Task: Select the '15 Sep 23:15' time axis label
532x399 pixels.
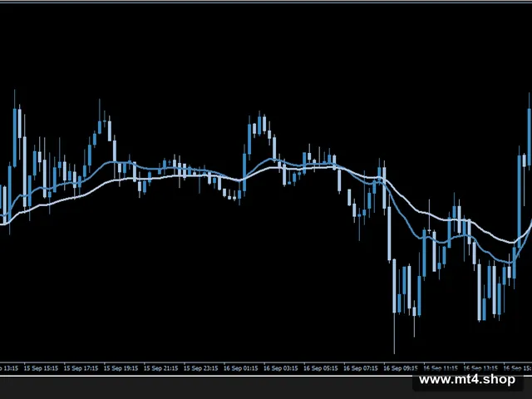Action: pos(201,368)
